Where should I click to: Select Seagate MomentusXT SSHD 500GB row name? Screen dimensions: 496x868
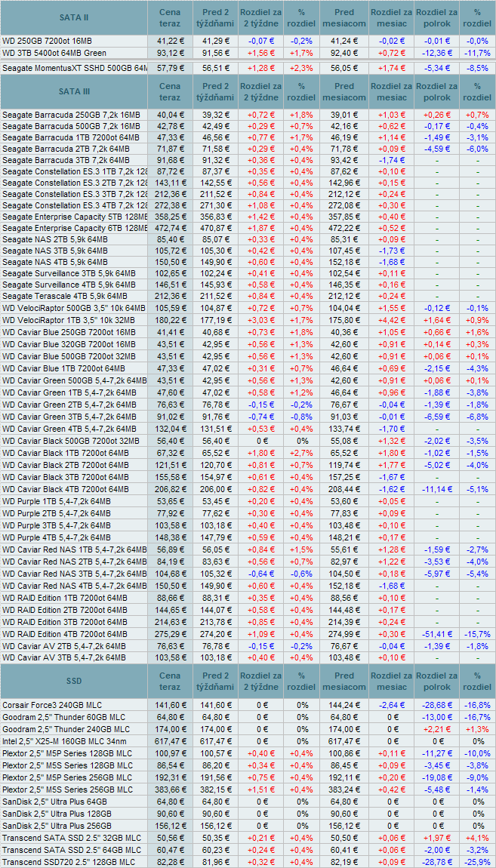click(75, 68)
